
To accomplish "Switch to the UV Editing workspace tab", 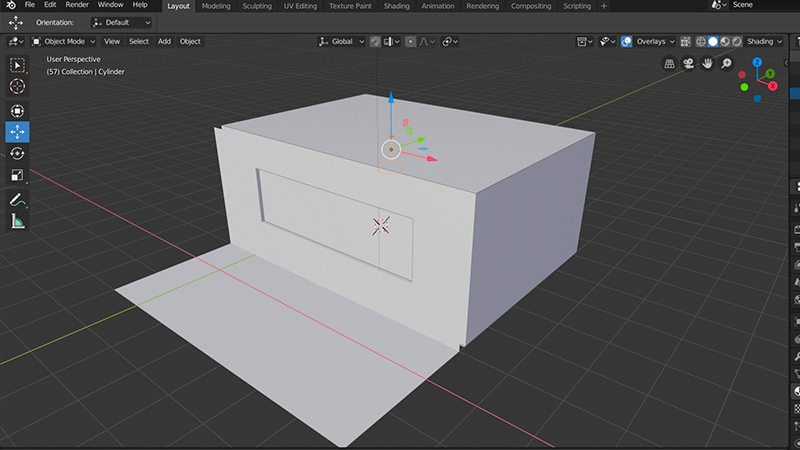I will coord(300,6).
